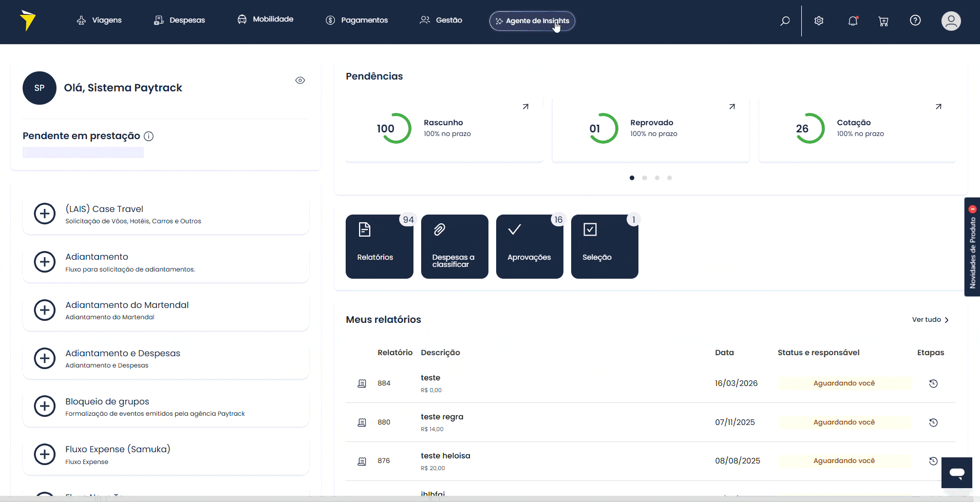This screenshot has height=502, width=980.
Task: Open the user profile avatar menu
Action: (x=951, y=21)
